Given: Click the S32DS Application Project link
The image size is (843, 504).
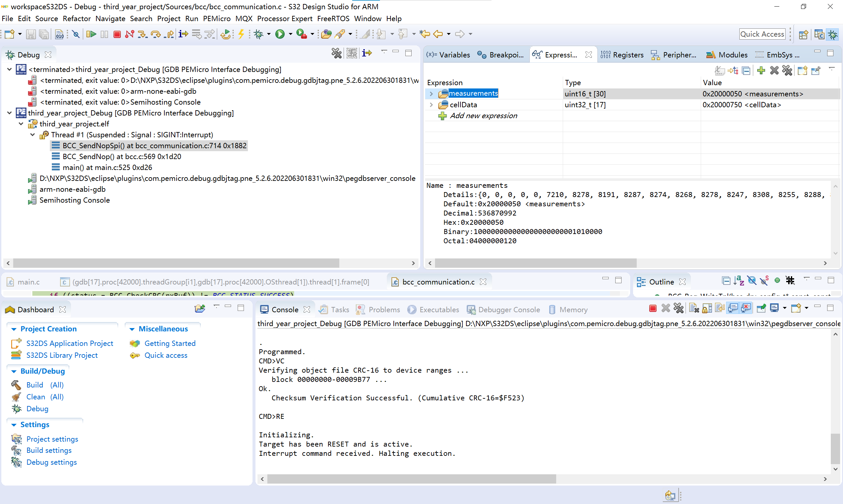Looking at the screenshot, I should click(70, 343).
